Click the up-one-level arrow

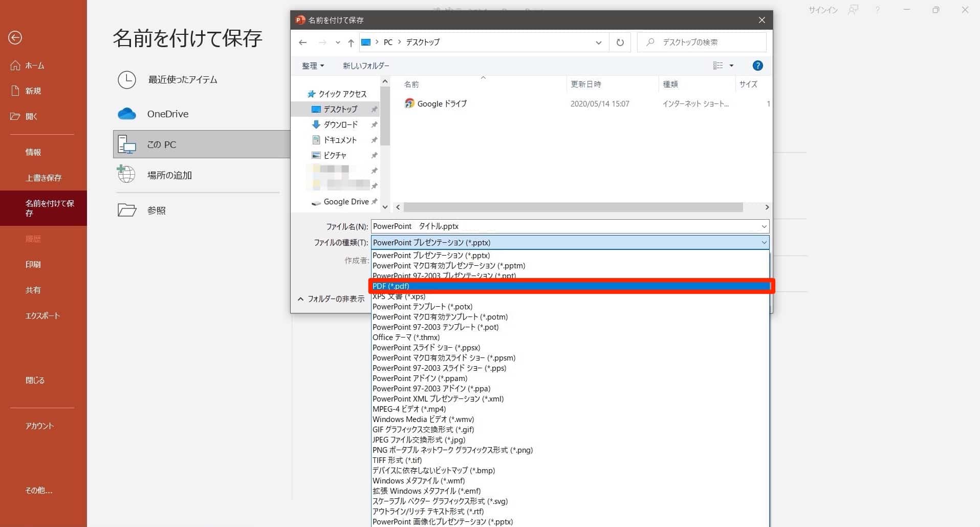pyautogui.click(x=351, y=43)
